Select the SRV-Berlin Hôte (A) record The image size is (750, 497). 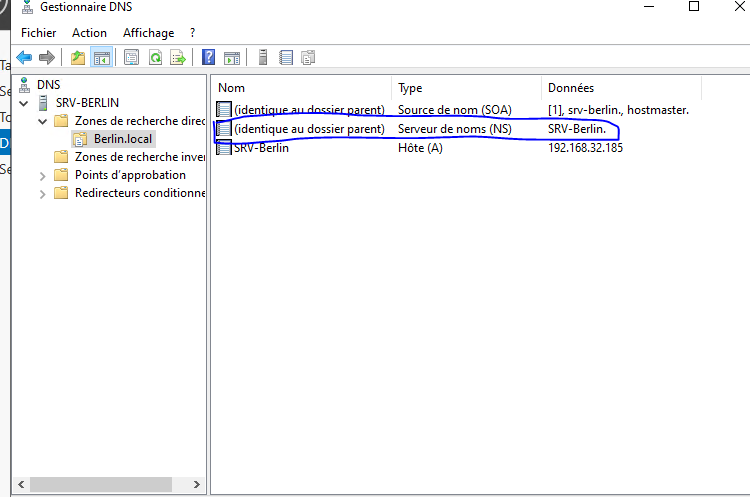[261, 148]
